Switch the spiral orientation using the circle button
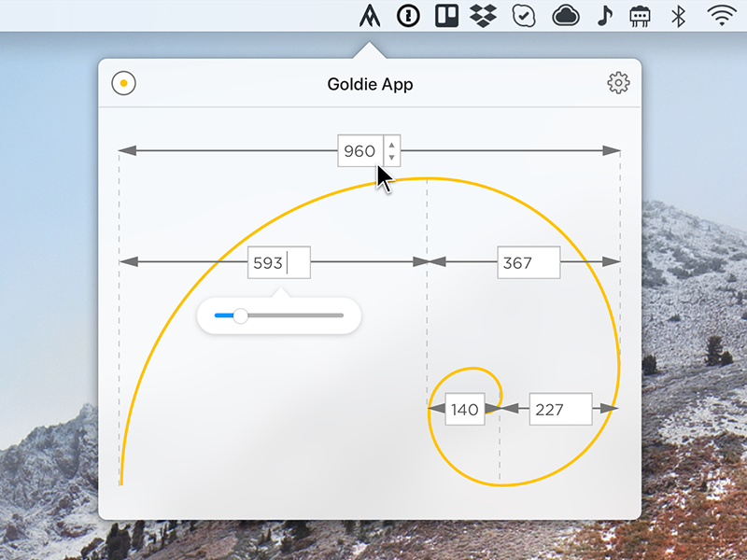 pyautogui.click(x=122, y=83)
